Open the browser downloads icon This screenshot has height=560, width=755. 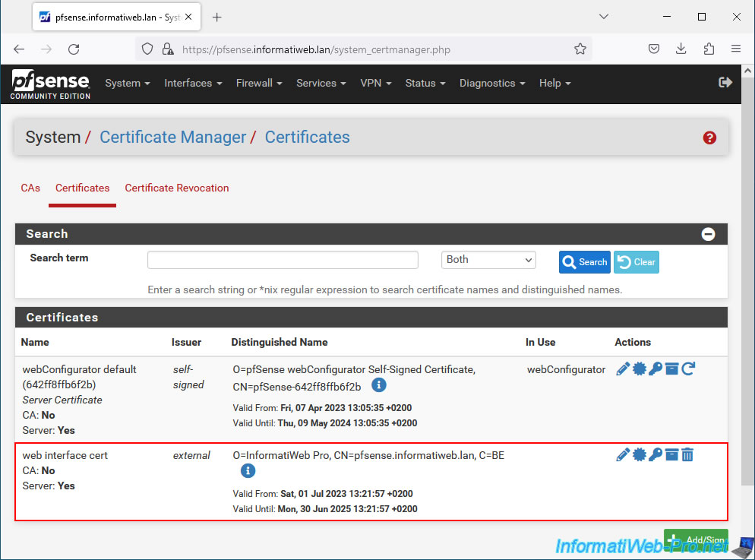click(681, 49)
